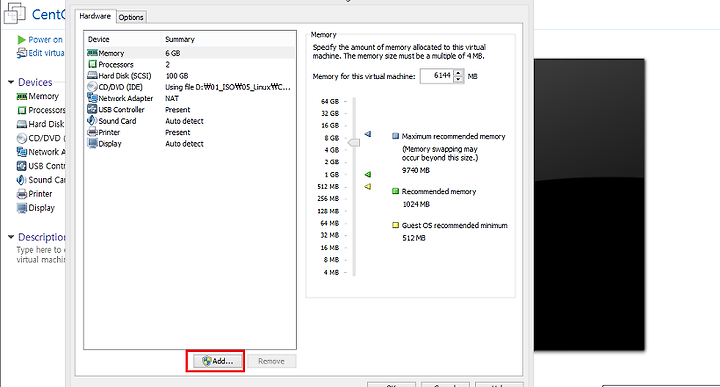720x387 pixels.
Task: Increase memory with the spinner up arrow
Action: click(x=458, y=73)
